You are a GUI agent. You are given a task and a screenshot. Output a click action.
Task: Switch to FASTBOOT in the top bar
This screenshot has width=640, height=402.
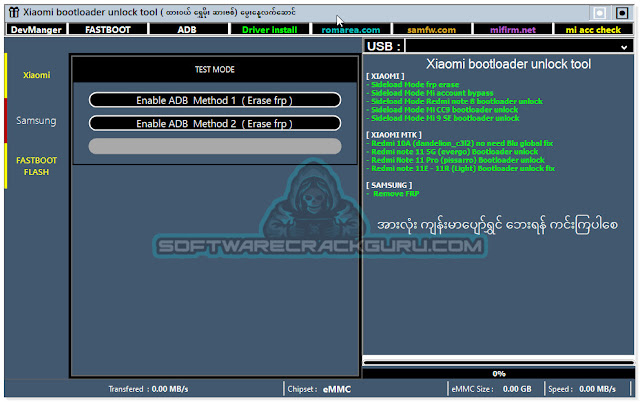pyautogui.click(x=108, y=29)
